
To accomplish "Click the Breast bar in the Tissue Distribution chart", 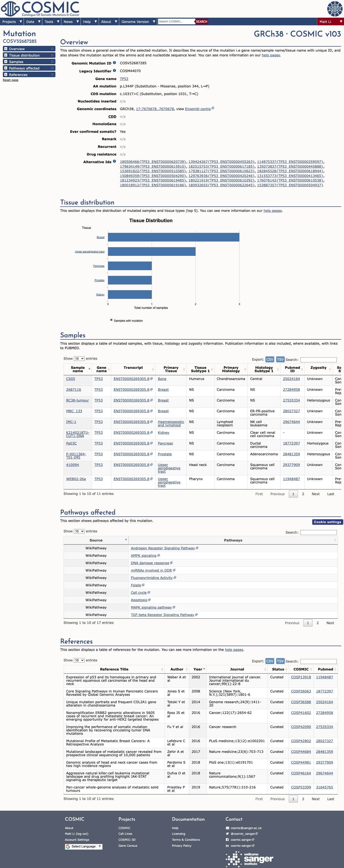I will click(173, 237).
